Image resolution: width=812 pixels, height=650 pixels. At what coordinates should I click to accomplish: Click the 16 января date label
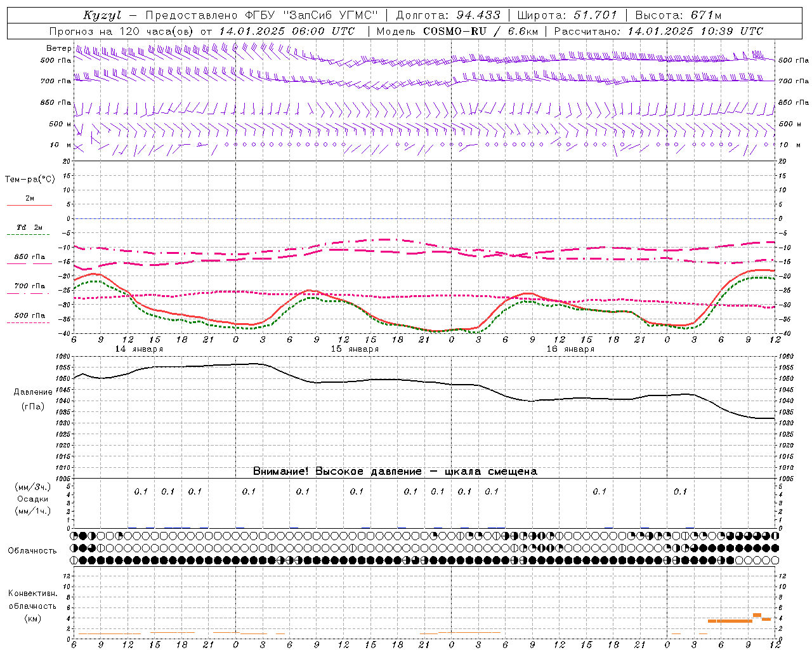click(x=570, y=349)
